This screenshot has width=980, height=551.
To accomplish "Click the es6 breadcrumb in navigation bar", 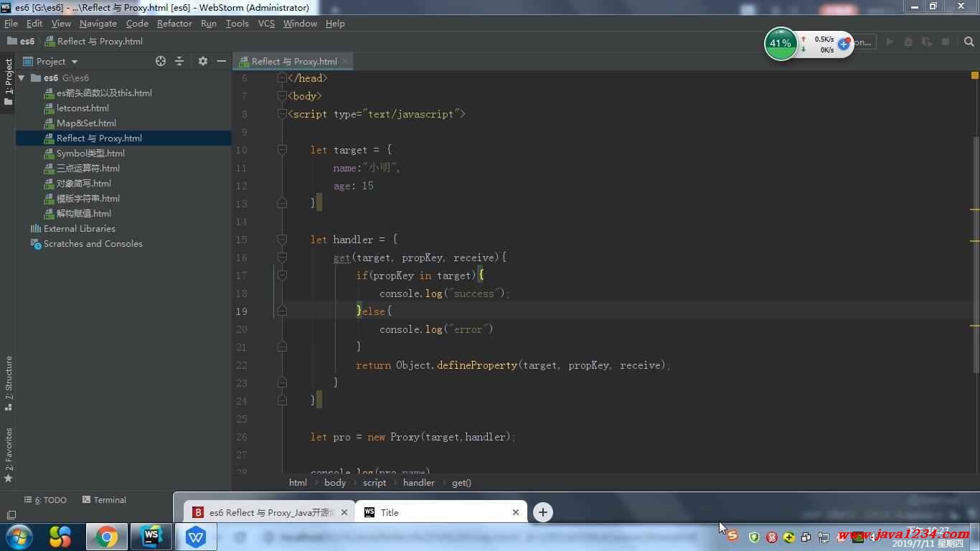I will [x=21, y=42].
